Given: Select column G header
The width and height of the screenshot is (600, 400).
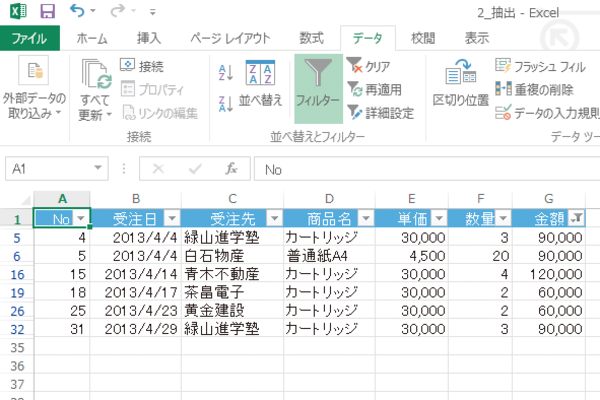Looking at the screenshot, I should (x=549, y=199).
